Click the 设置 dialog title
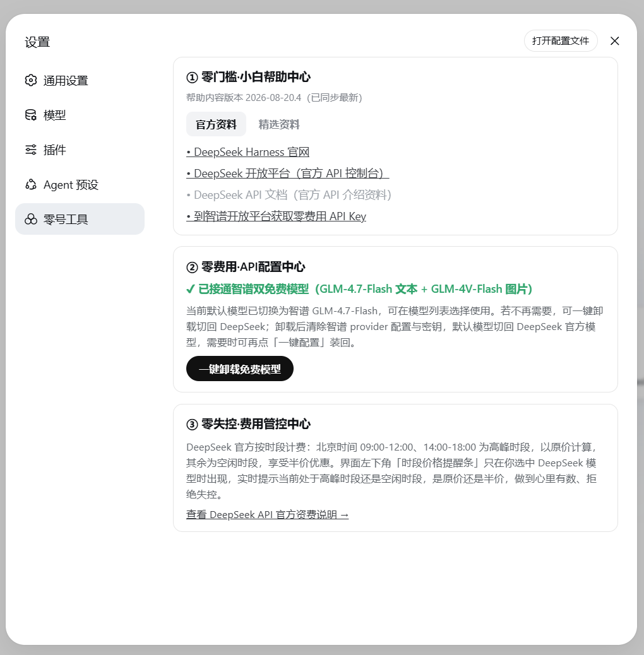 tap(37, 42)
